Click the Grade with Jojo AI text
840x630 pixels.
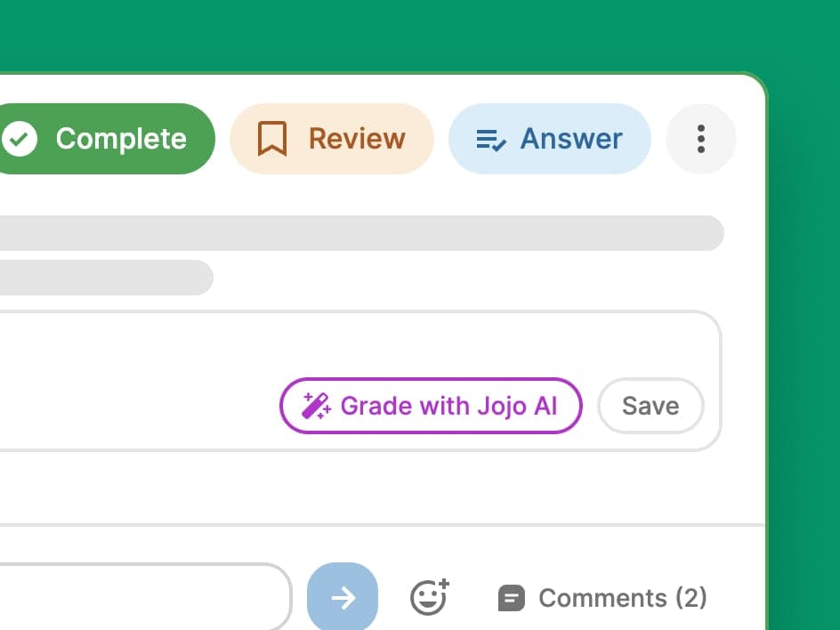(x=448, y=406)
